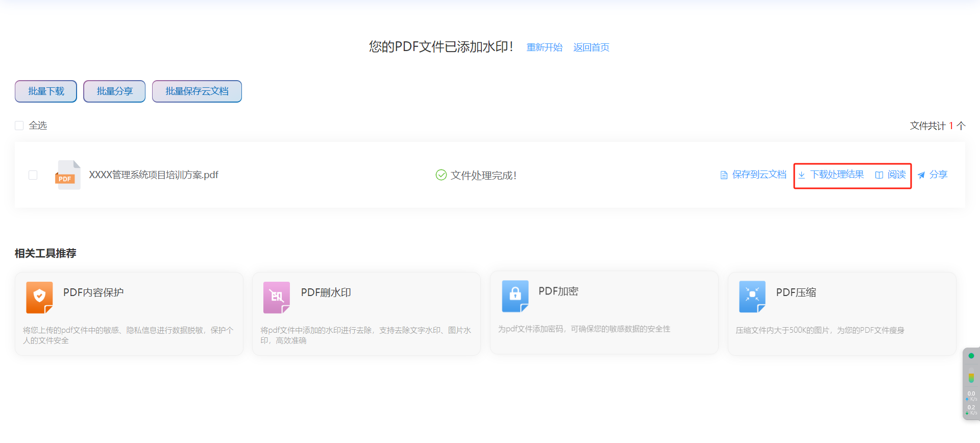Click the paper plane share icon
The image size is (980, 443).
(x=921, y=175)
